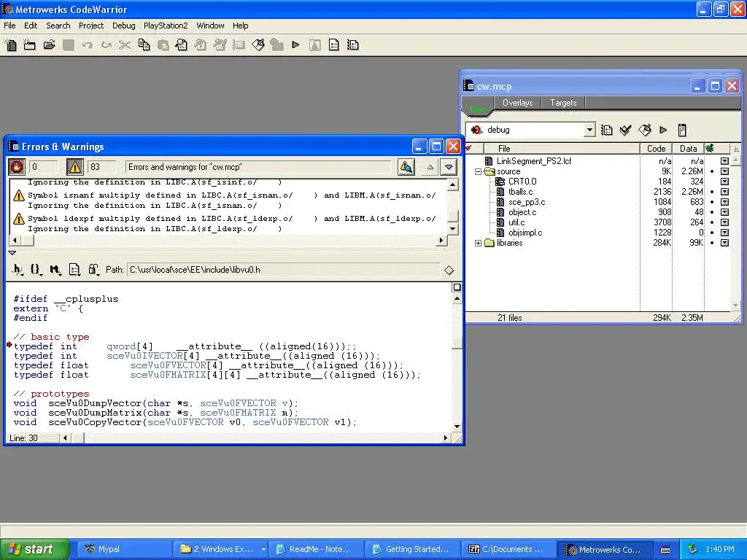Click the Make (hammer) icon in main toolbar
This screenshot has width=747, height=560.
[x=258, y=45]
